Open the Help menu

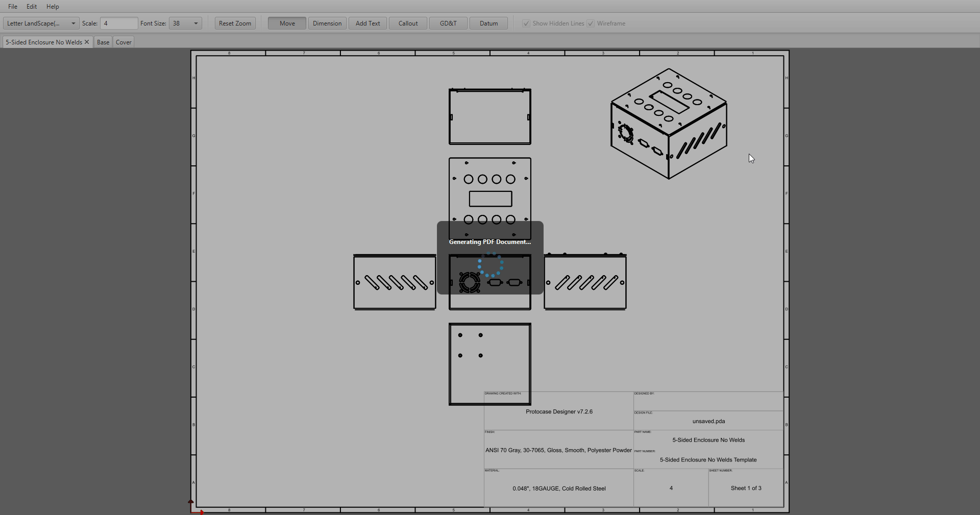click(x=53, y=7)
